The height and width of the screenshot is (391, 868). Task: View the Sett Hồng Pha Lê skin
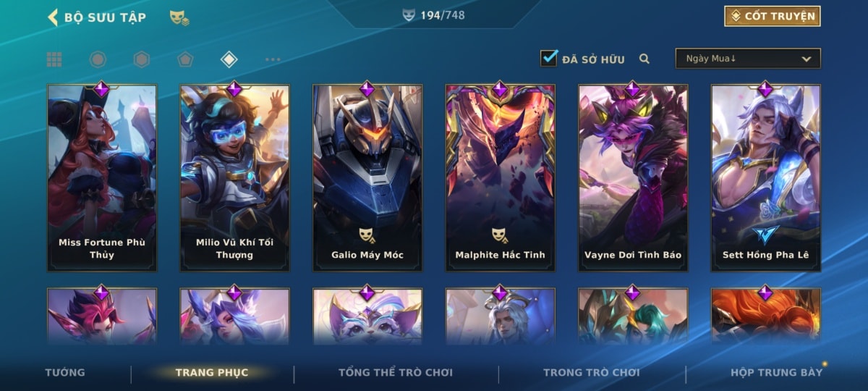click(x=766, y=178)
